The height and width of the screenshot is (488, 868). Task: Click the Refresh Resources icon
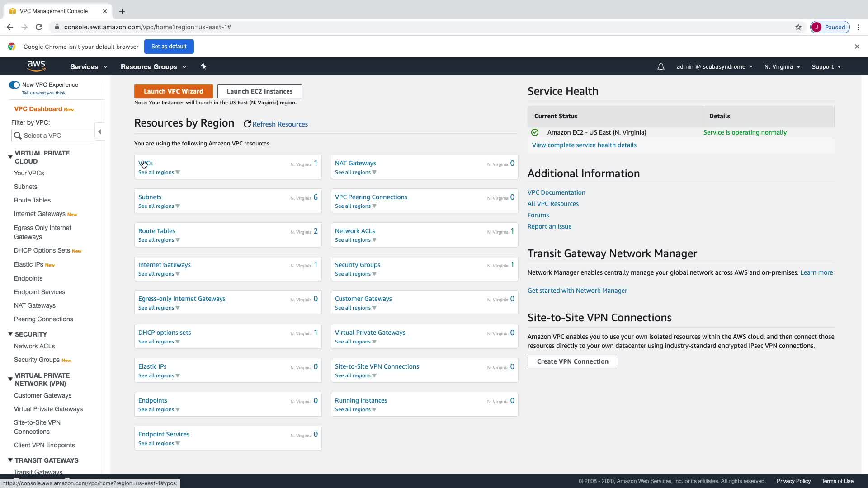[247, 124]
